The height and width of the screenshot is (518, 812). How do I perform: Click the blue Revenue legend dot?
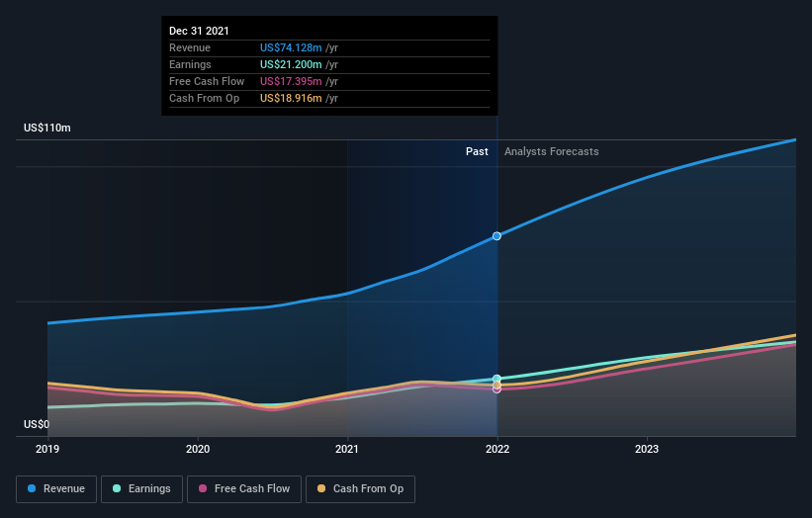point(32,488)
